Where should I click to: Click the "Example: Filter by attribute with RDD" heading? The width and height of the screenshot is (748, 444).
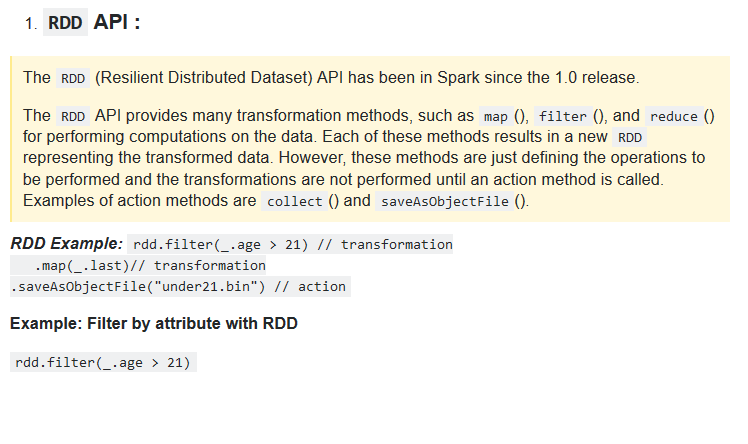pos(153,324)
